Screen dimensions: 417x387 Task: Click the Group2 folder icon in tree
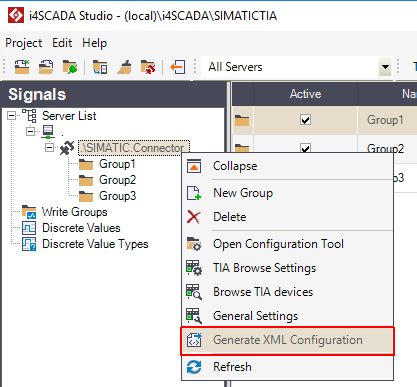coord(86,180)
